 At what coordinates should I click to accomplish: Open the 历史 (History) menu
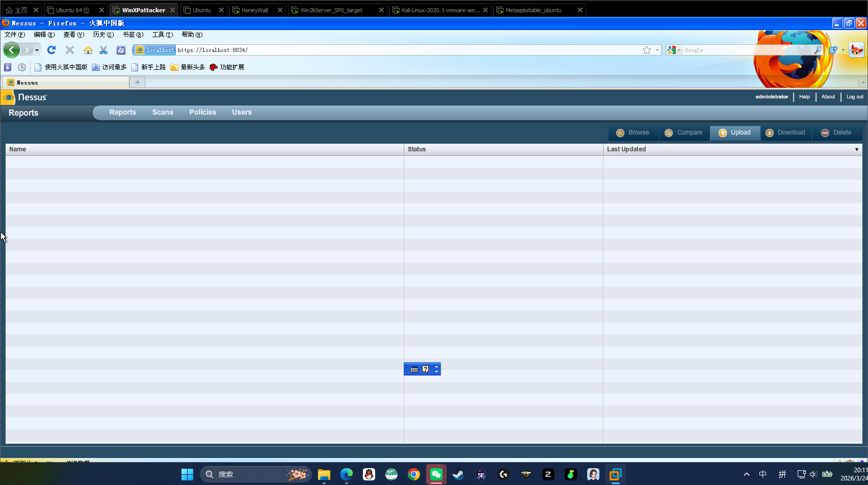click(x=103, y=35)
